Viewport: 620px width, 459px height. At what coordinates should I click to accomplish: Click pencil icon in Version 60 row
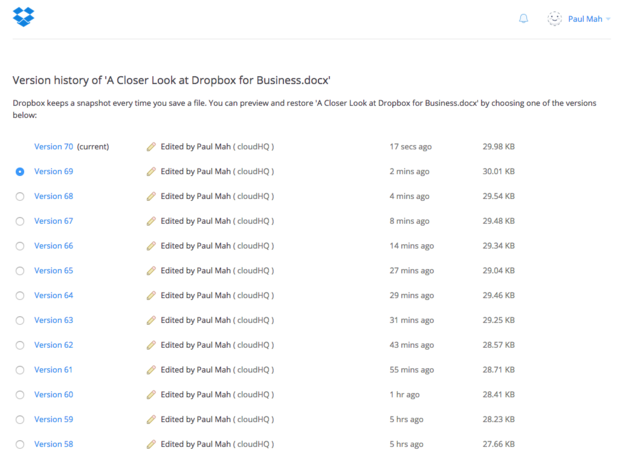[151, 395]
